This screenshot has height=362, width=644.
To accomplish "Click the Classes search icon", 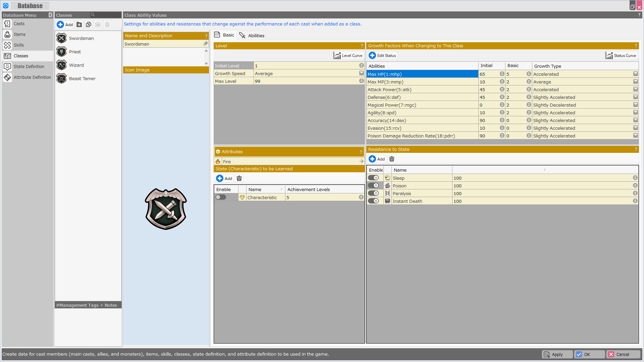I will tap(93, 15).
